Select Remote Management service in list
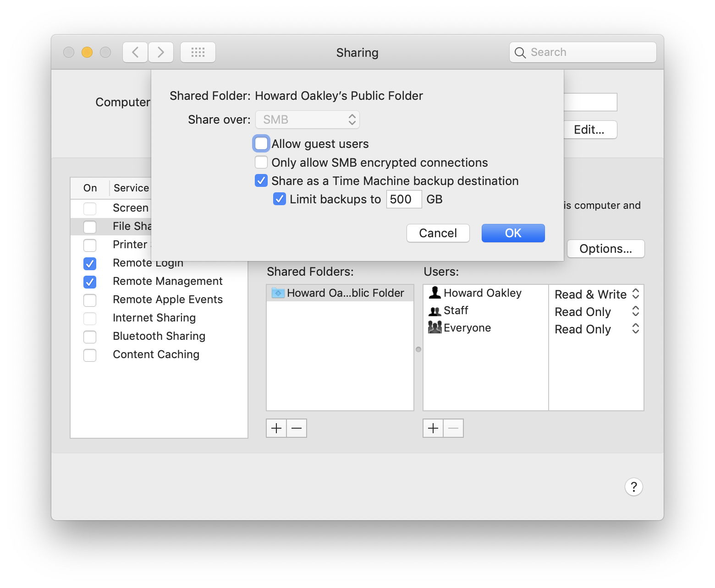The height and width of the screenshot is (588, 715). 167,281
